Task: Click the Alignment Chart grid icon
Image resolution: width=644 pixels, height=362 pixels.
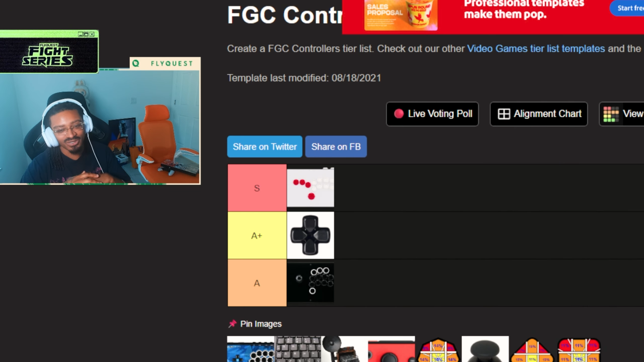Action: 504,114
